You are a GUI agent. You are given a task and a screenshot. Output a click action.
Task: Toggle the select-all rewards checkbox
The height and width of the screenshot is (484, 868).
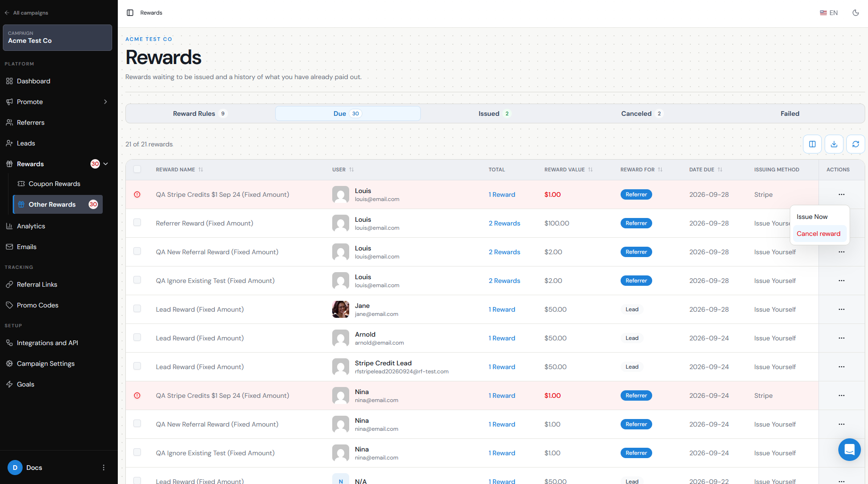point(137,169)
